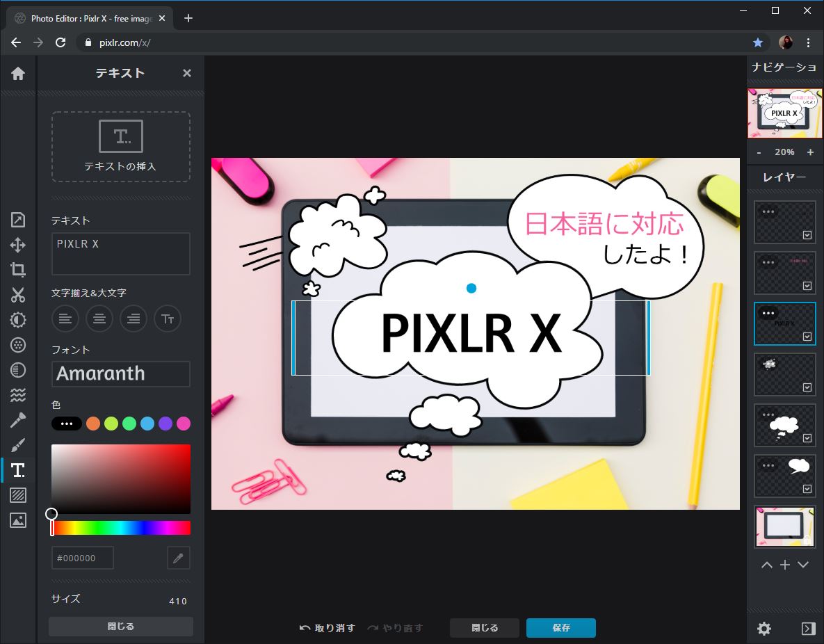Click the サイズ value 410
824x644 pixels.
(x=177, y=601)
